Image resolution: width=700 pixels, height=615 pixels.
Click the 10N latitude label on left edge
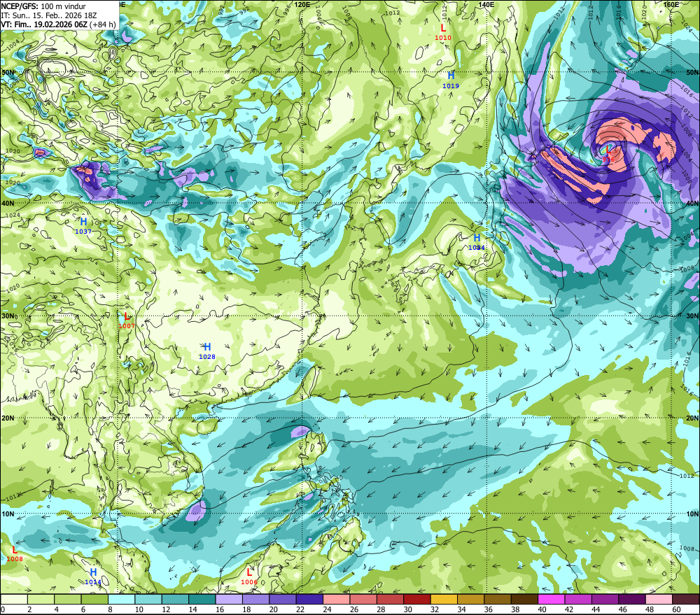(8, 514)
